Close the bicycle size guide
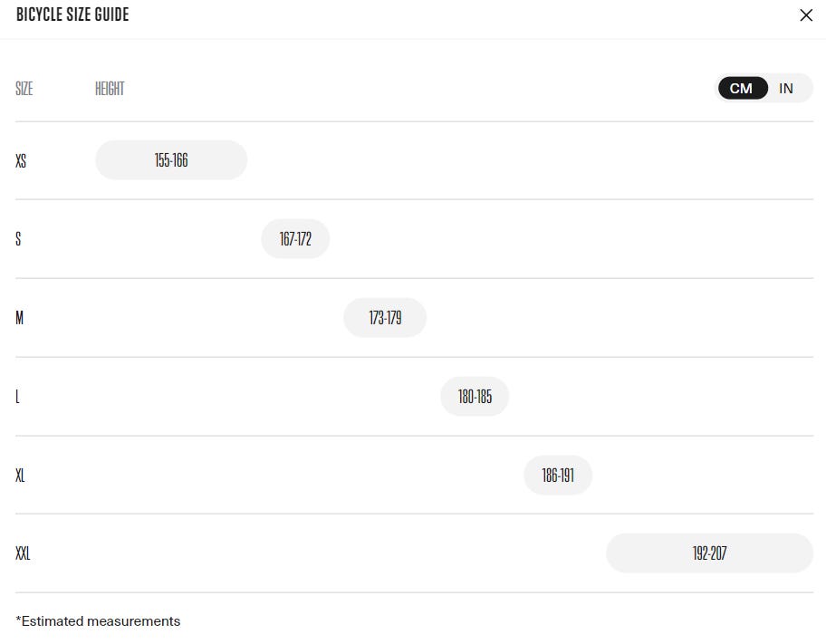Image resolution: width=826 pixels, height=644 pixels. 806,15
